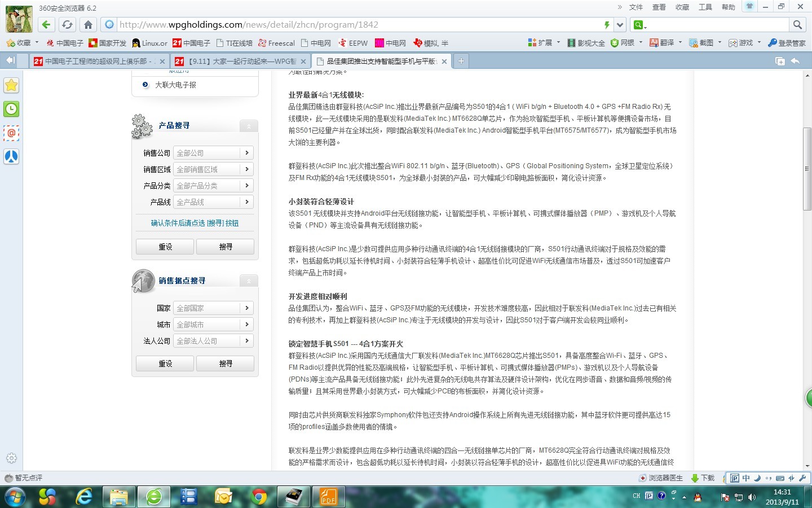812x508 pixels.
Task: Click the browser search input box
Action: (x=717, y=24)
